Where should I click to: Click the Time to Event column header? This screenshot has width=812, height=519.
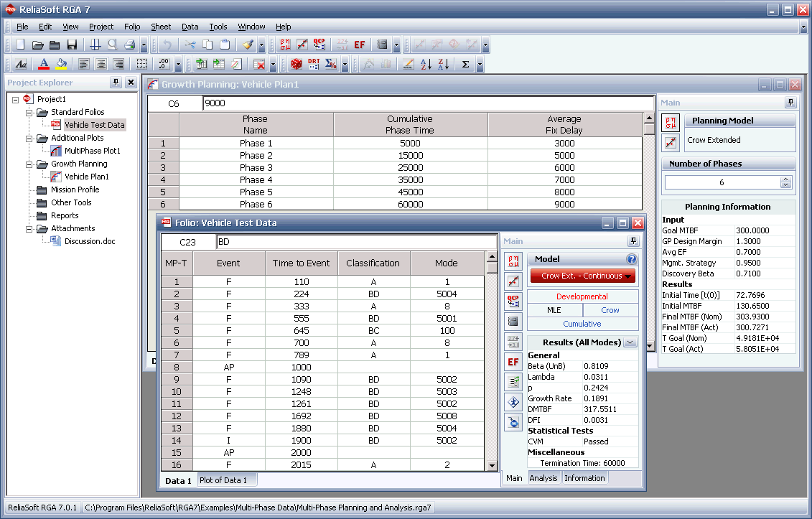(301, 263)
